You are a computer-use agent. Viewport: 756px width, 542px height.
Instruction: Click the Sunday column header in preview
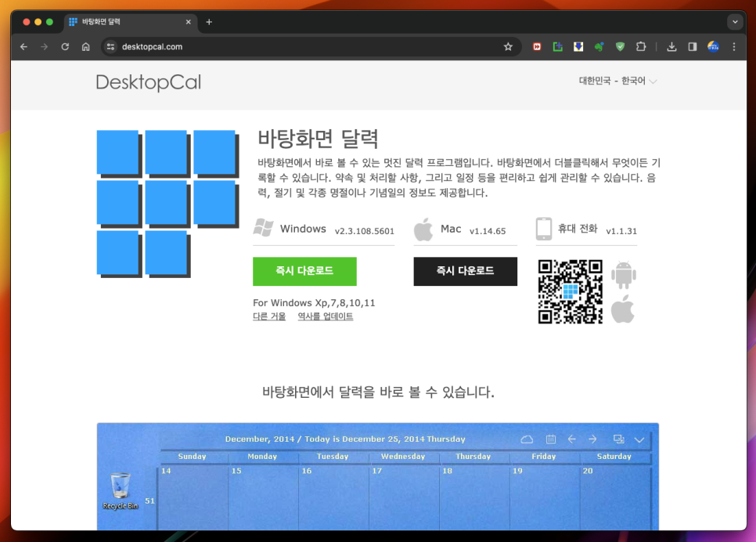(x=192, y=457)
